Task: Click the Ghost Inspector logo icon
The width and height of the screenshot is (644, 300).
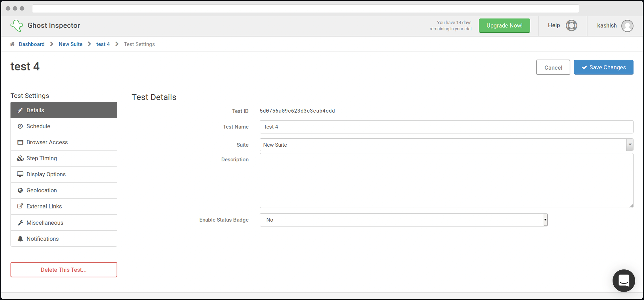Action: click(17, 25)
